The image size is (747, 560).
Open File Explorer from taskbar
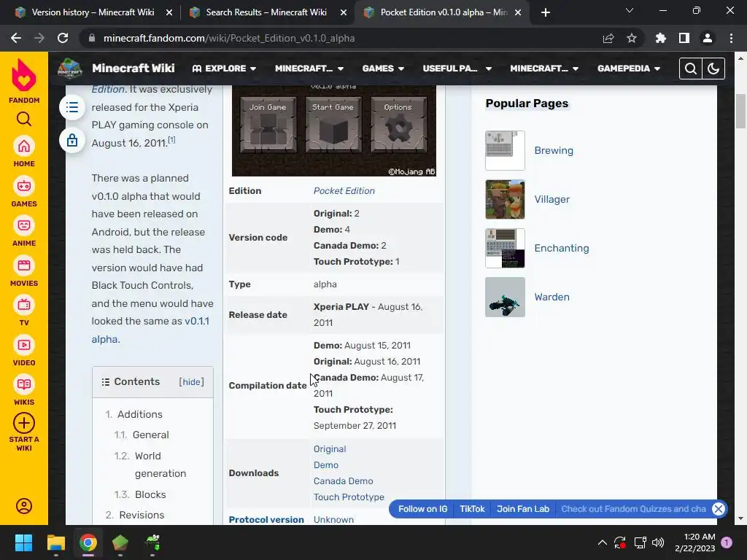pyautogui.click(x=55, y=542)
